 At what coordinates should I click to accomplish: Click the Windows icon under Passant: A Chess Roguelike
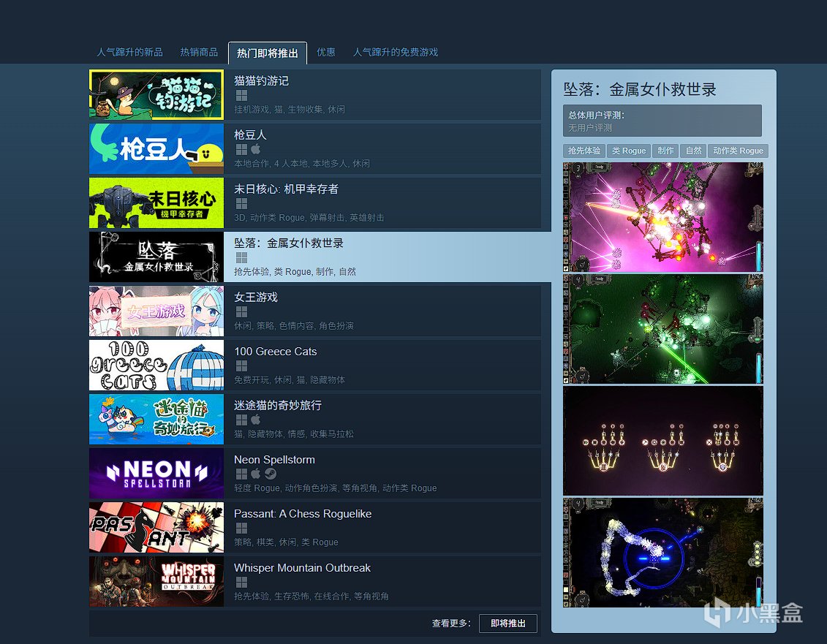pyautogui.click(x=241, y=528)
